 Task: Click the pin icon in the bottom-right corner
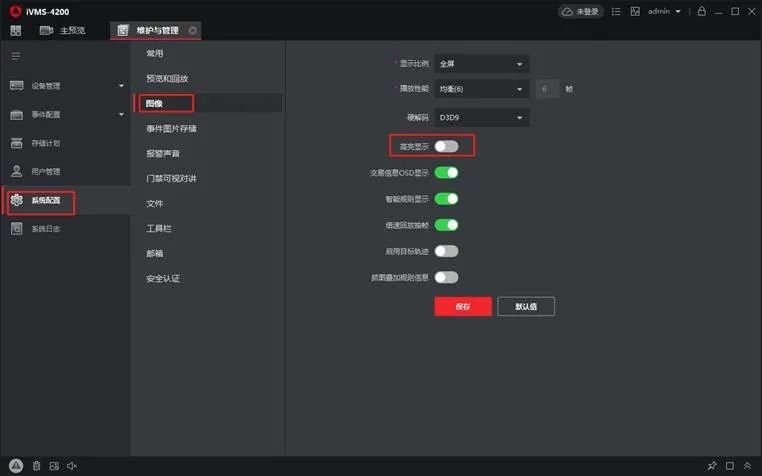(x=712, y=466)
